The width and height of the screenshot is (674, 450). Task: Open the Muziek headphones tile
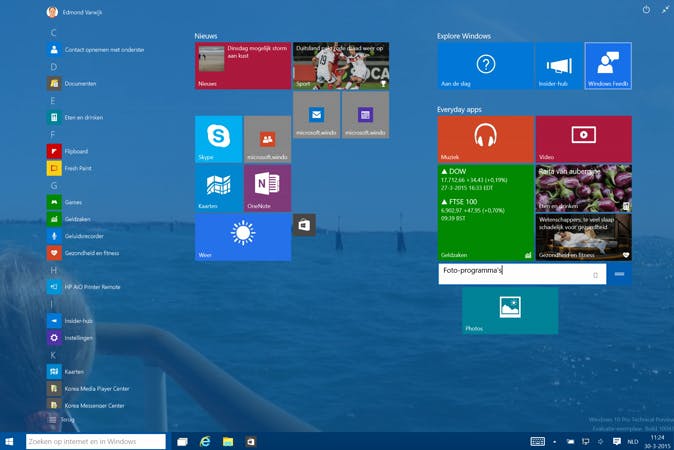click(x=485, y=138)
